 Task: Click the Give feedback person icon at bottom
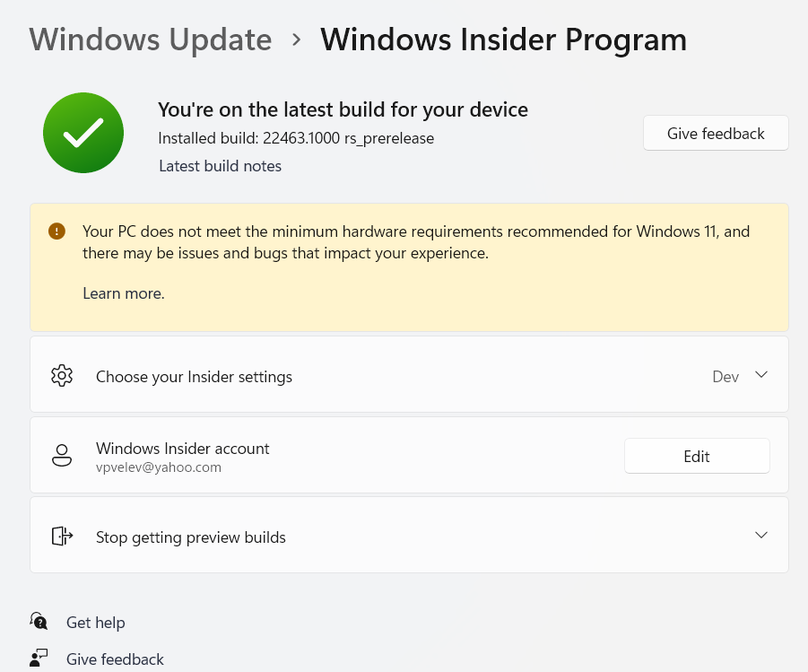(x=39, y=658)
